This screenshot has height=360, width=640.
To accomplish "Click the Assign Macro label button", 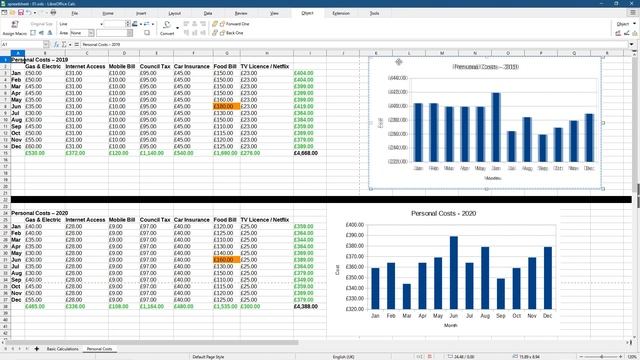I will point(15,33).
